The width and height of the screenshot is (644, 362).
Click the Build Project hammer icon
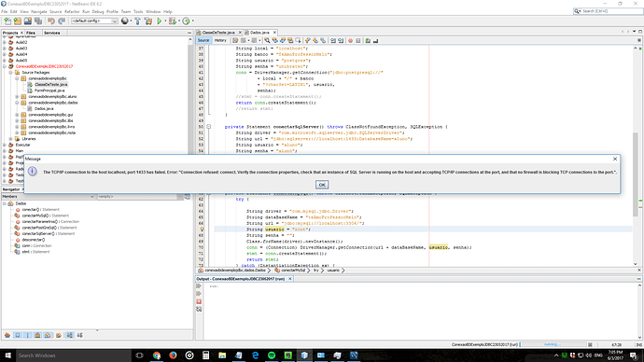pos(137,21)
